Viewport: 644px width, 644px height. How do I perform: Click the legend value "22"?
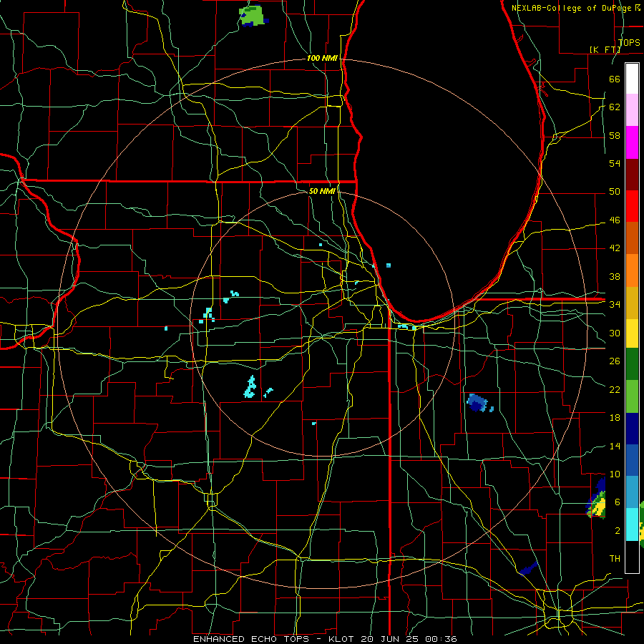(615, 389)
